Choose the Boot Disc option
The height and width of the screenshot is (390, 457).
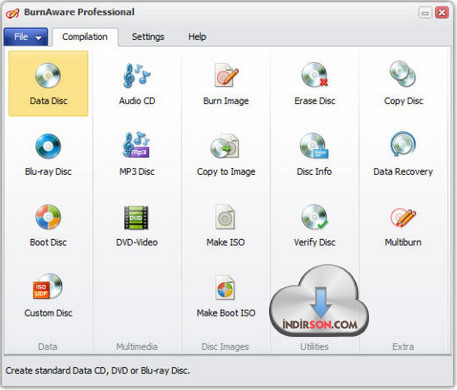tap(48, 226)
